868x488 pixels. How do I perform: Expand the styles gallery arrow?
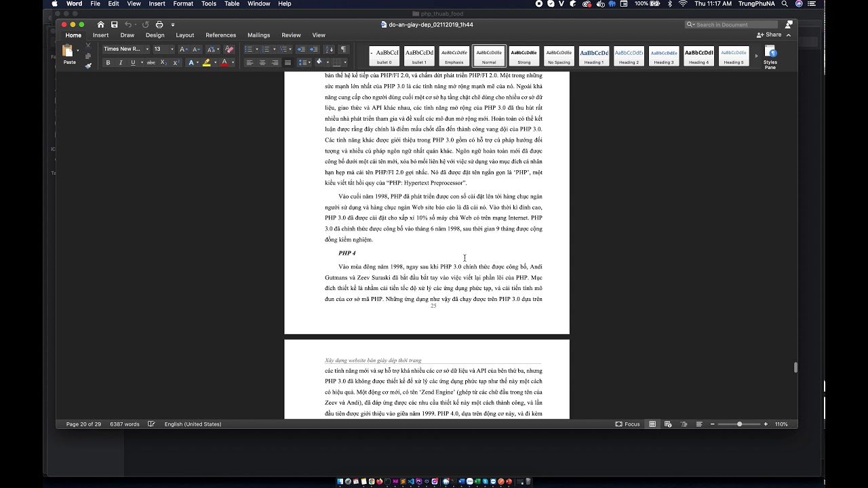pos(757,56)
